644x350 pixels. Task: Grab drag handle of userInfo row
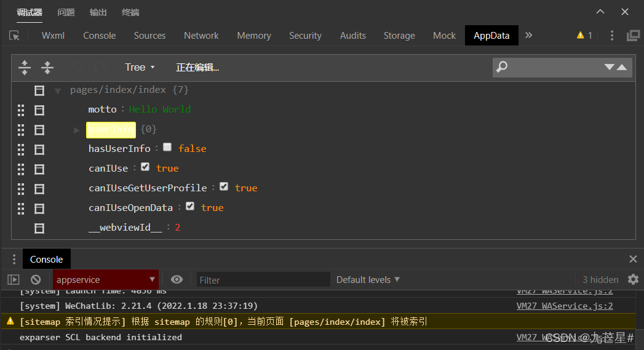pyautogui.click(x=21, y=130)
